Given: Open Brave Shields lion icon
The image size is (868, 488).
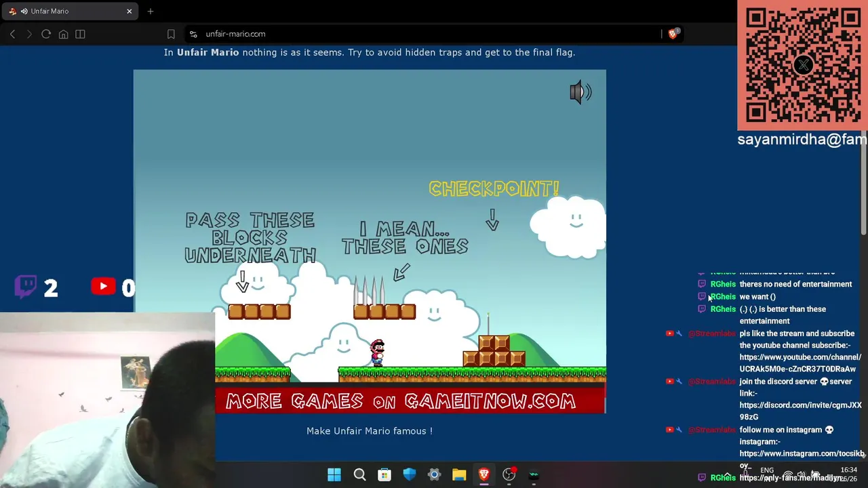Looking at the screenshot, I should [x=673, y=33].
